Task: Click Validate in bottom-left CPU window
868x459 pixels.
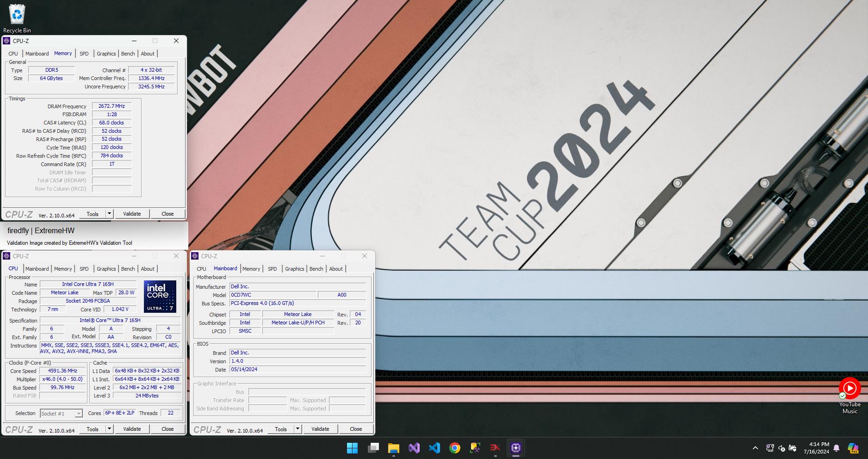Action: [x=132, y=429]
